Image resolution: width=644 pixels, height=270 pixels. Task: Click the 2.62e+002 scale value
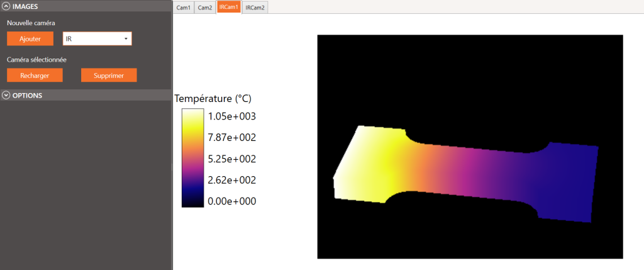coord(232,180)
